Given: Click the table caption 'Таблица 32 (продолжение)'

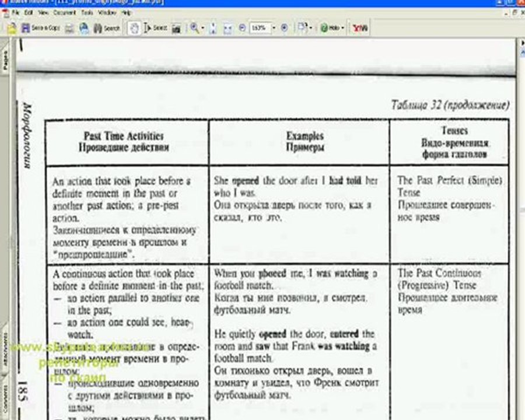Looking at the screenshot, I should (450, 105).
